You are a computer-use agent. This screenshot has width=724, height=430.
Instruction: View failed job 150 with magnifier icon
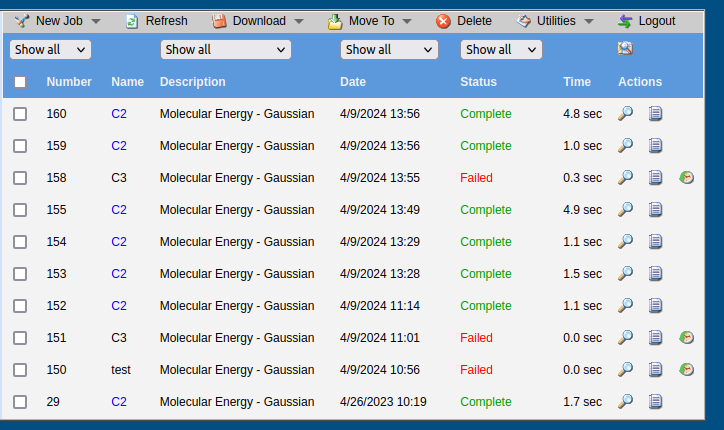pyautogui.click(x=625, y=369)
